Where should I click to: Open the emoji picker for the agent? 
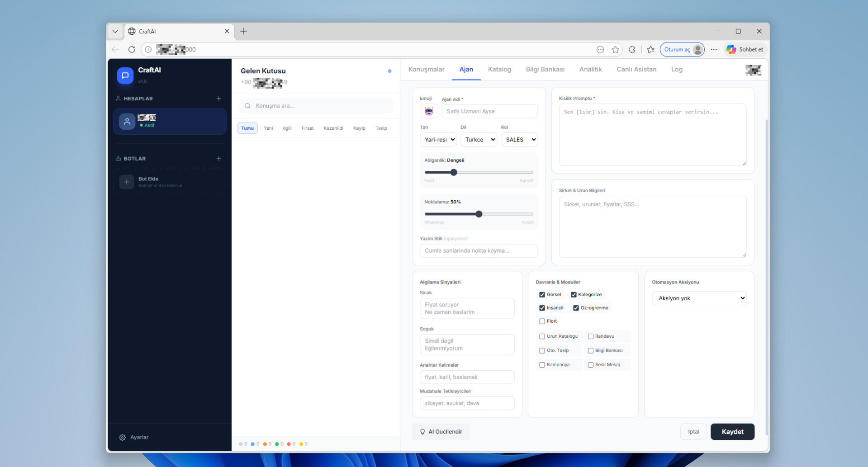pos(429,111)
